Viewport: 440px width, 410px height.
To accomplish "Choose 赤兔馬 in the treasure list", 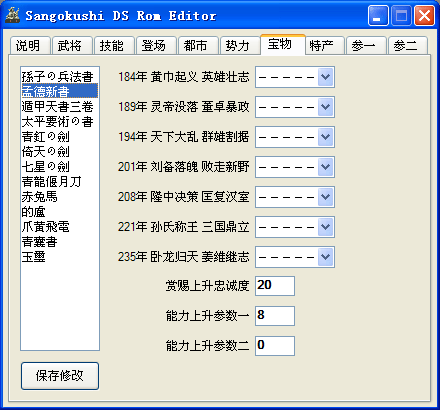I will [60, 196].
